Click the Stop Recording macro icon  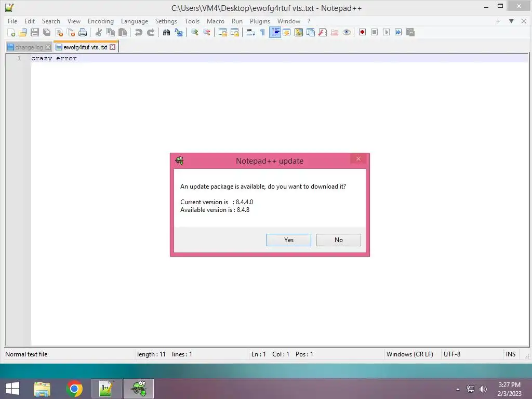(374, 32)
